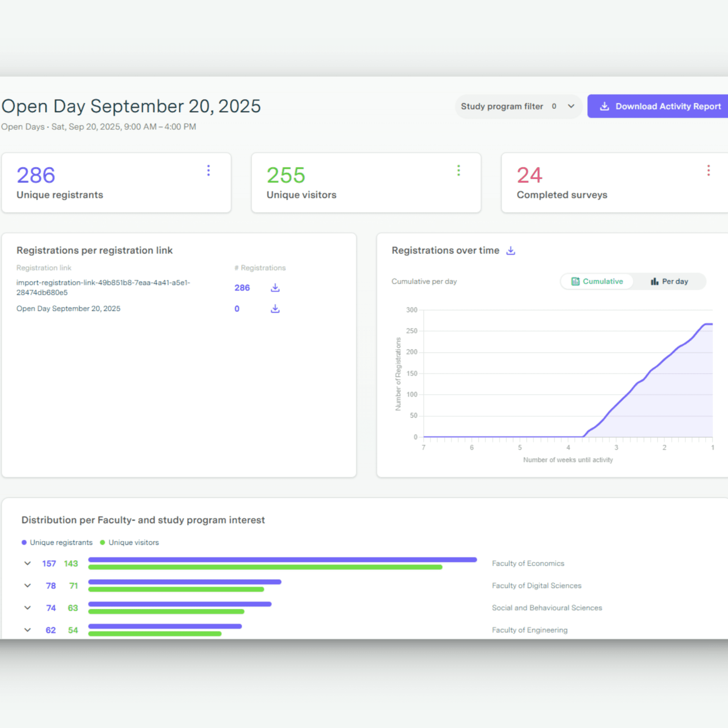Click the Registration link column header
The width and height of the screenshot is (728, 728).
[x=44, y=268]
